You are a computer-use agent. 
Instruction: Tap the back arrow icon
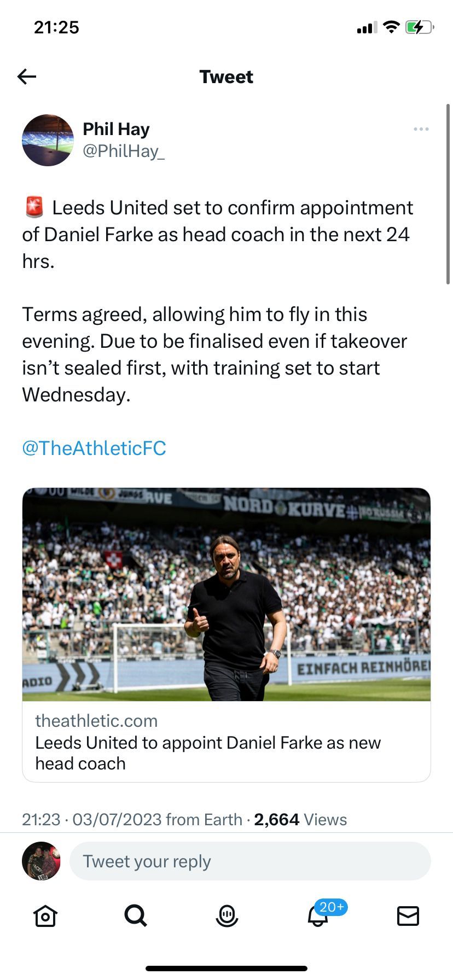click(27, 77)
